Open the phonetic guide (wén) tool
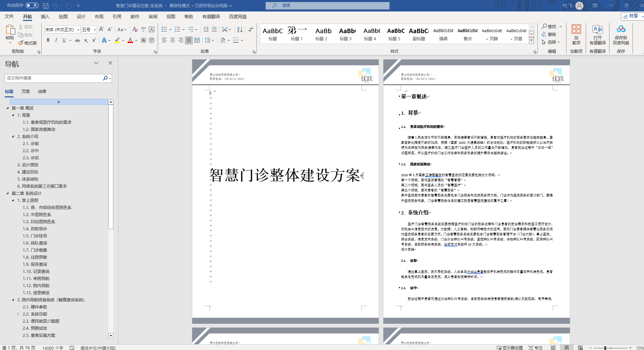This screenshot has width=644, height=350. coord(143,29)
